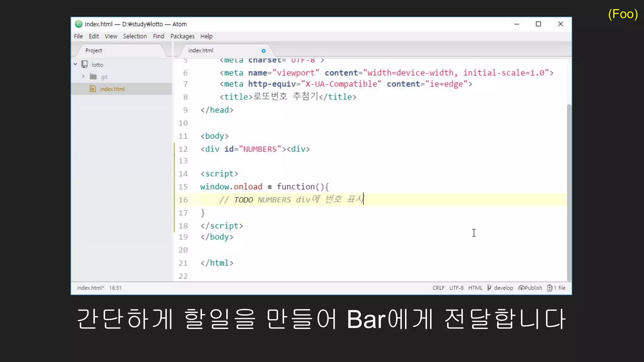
Task: Click the '1 file' status text
Action: pyautogui.click(x=560, y=288)
